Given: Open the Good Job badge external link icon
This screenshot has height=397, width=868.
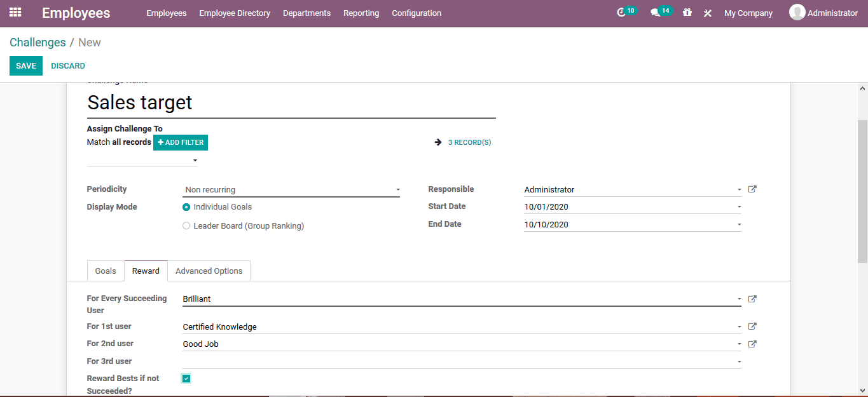Looking at the screenshot, I should point(751,344).
